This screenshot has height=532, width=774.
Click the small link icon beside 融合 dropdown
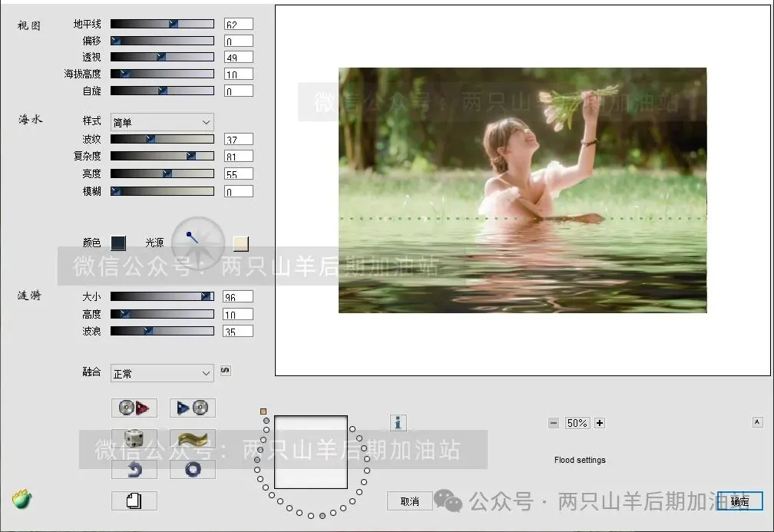[226, 371]
